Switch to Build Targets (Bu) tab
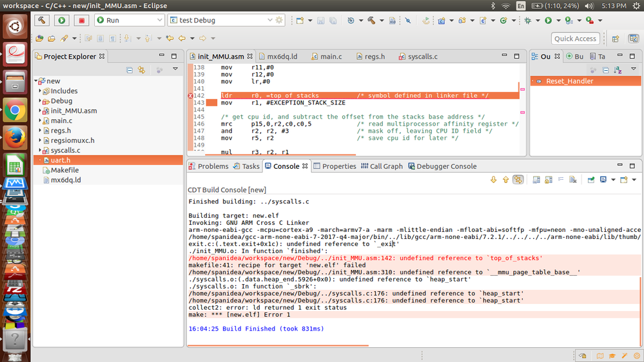The width and height of the screenshot is (644, 362). coord(574,57)
